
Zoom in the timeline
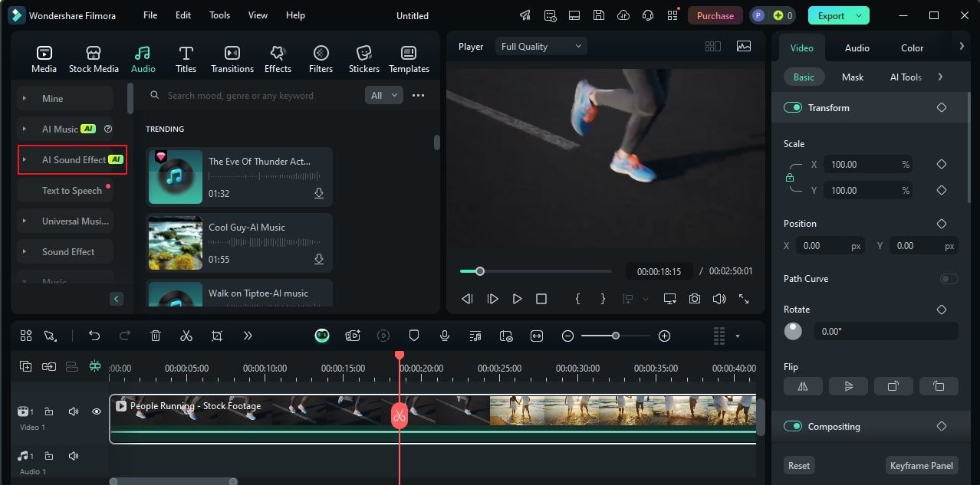[x=664, y=336]
